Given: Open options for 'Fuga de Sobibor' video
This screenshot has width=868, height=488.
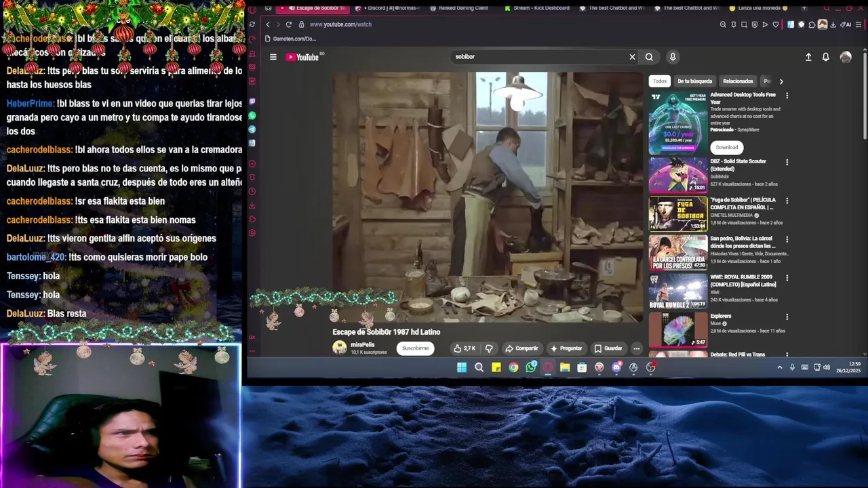Looking at the screenshot, I should (x=787, y=201).
